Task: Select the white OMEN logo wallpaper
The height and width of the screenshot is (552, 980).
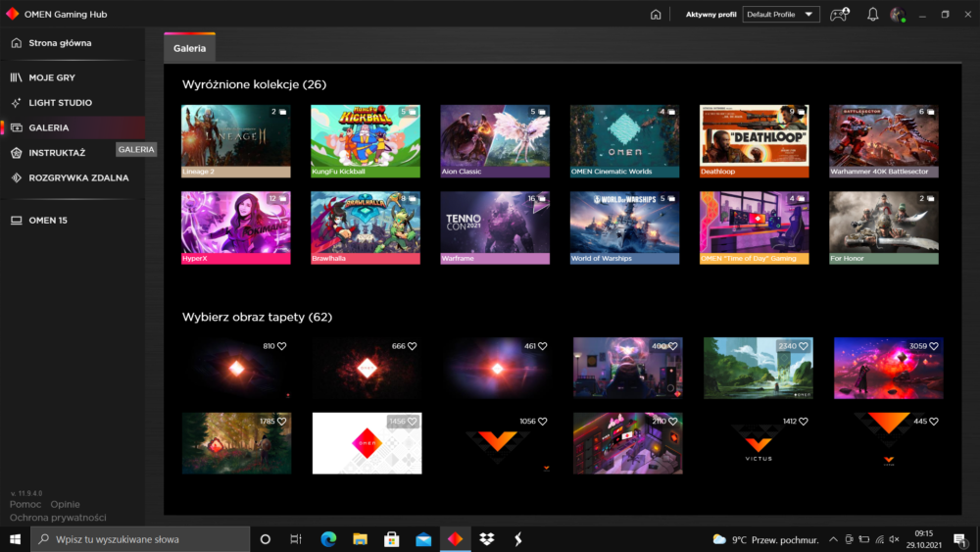Action: 367,443
